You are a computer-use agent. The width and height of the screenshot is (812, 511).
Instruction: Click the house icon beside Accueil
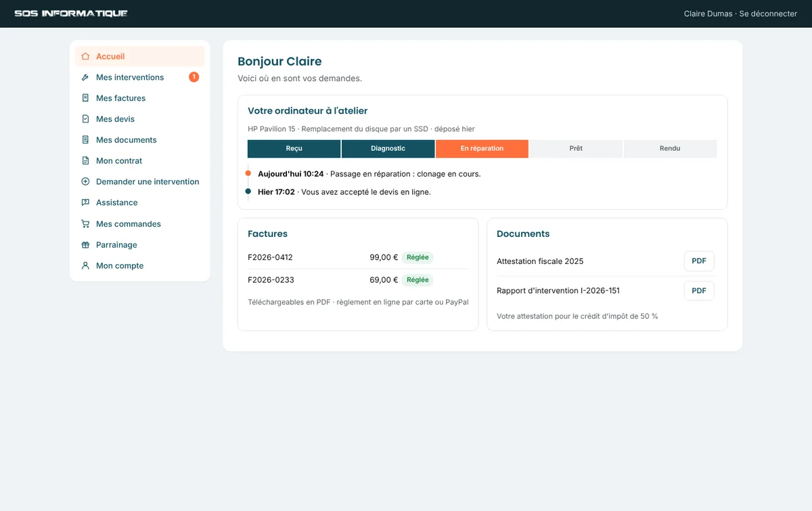pos(85,56)
